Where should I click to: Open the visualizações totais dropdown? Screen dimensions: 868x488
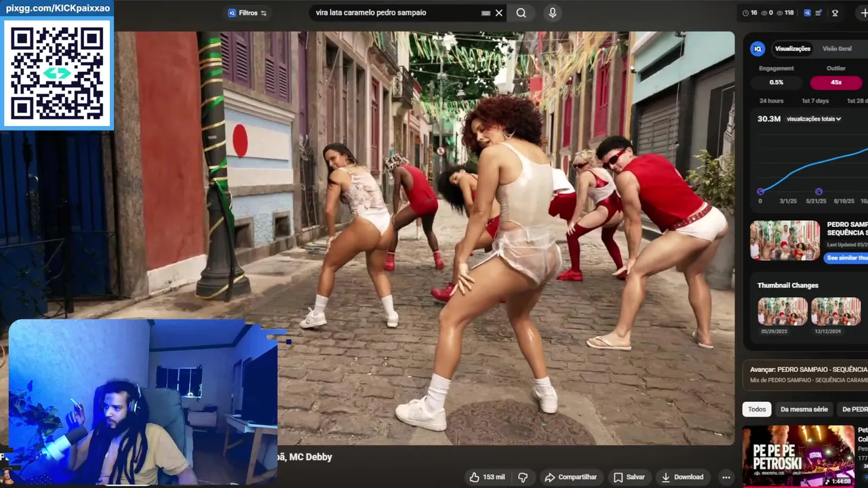[814, 119]
